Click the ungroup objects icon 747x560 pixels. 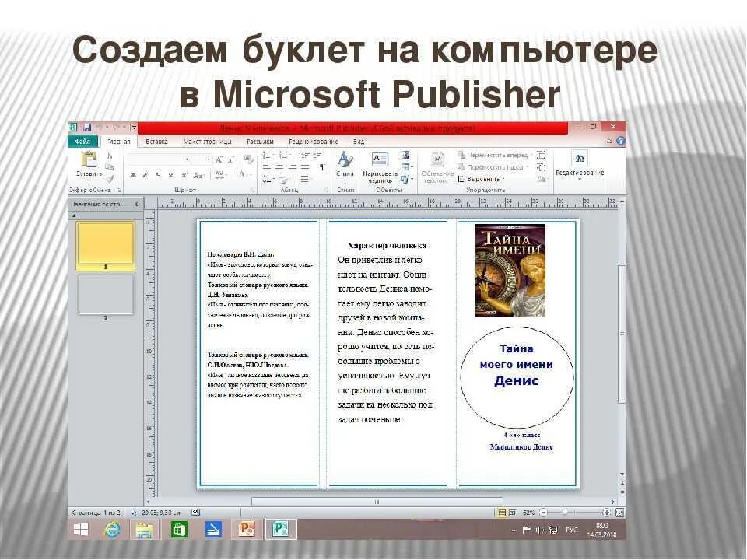(542, 166)
